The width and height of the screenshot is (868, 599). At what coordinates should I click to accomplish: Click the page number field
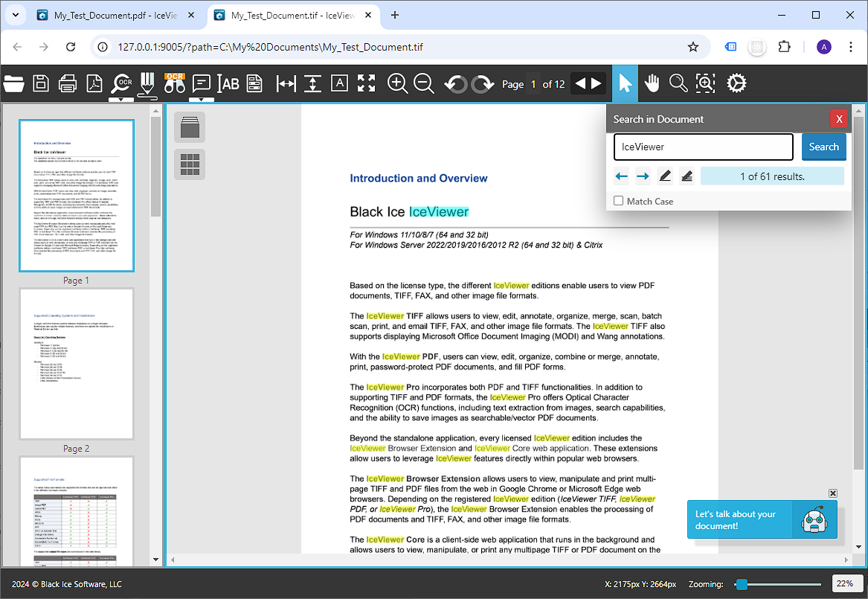tap(533, 83)
